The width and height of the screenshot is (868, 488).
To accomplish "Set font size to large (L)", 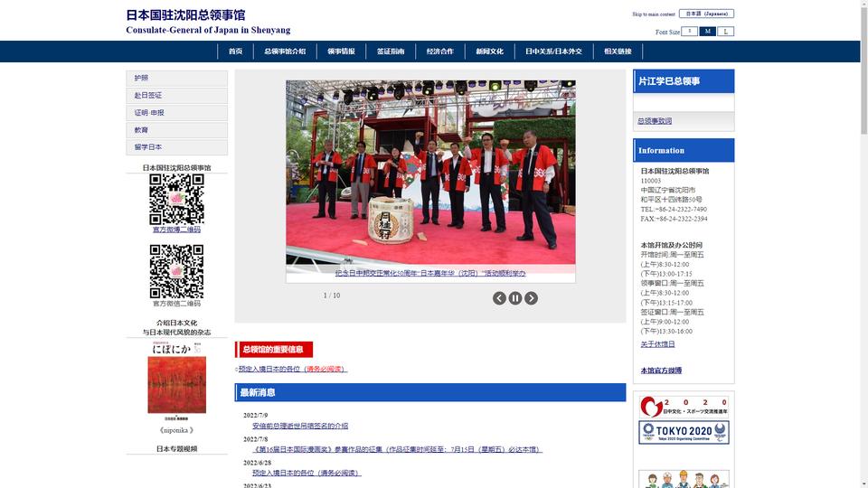I will (x=726, y=31).
